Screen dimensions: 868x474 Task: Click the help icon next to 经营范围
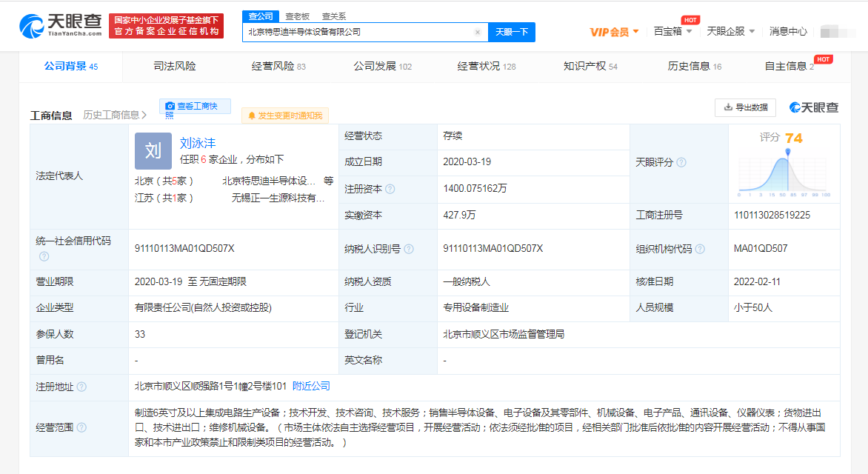[x=81, y=427]
